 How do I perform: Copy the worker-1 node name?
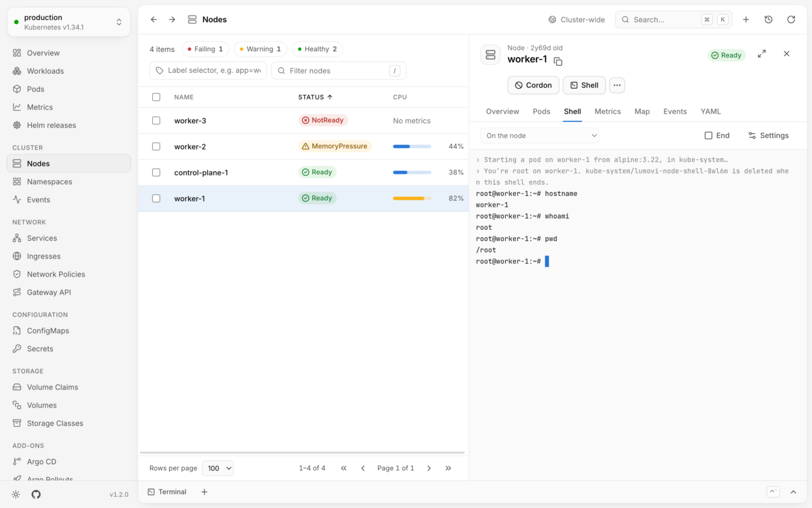coord(558,62)
